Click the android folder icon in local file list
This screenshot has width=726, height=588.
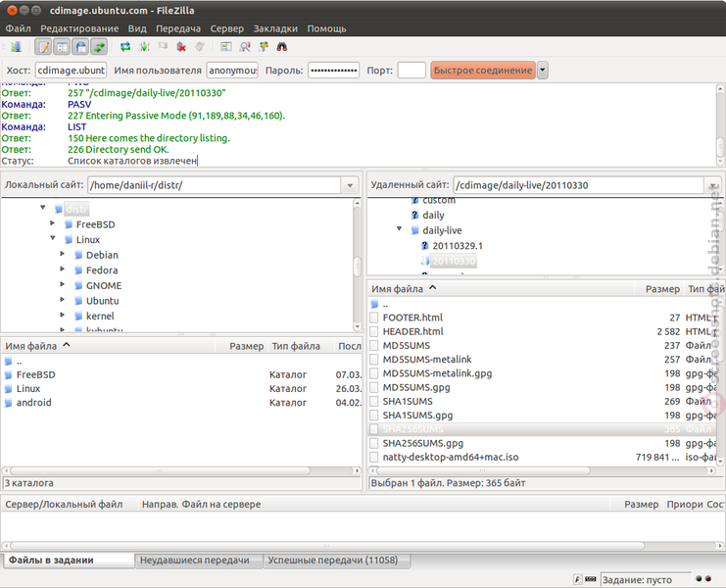click(x=9, y=403)
